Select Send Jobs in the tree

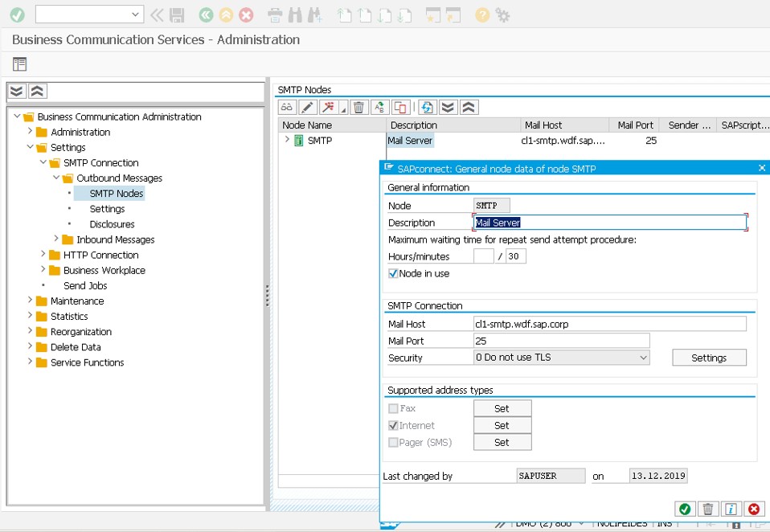[x=85, y=285]
